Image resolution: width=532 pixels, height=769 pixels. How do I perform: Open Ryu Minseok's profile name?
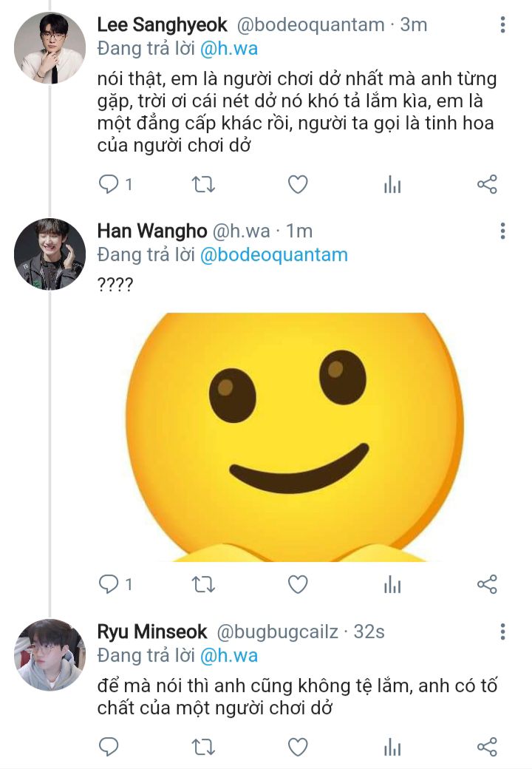152,632
